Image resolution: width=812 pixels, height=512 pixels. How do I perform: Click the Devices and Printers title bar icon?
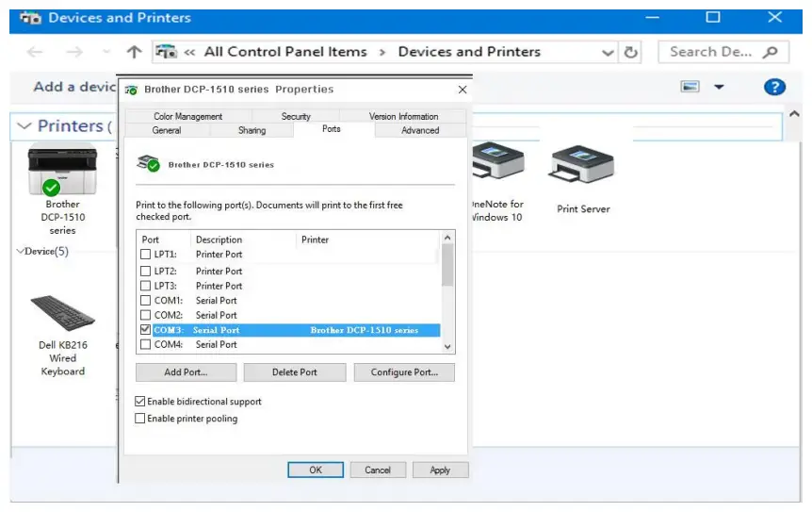pos(30,18)
